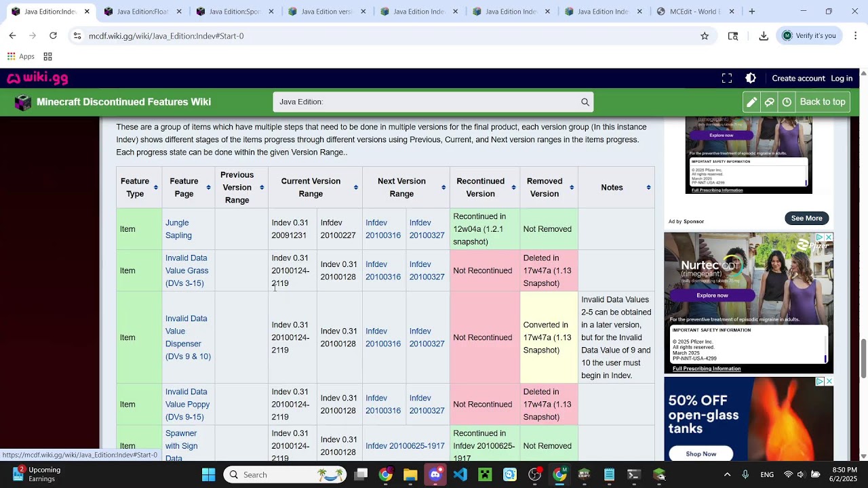Viewport: 868px width, 488px height.
Task: Close the Nurtec ad with X icon
Action: point(829,237)
